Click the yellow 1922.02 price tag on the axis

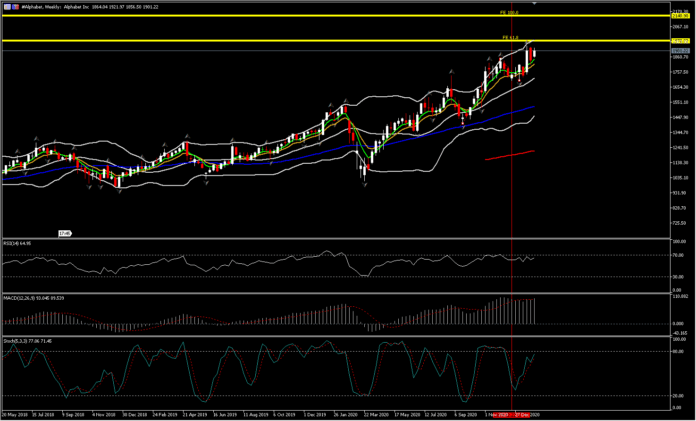click(x=680, y=40)
